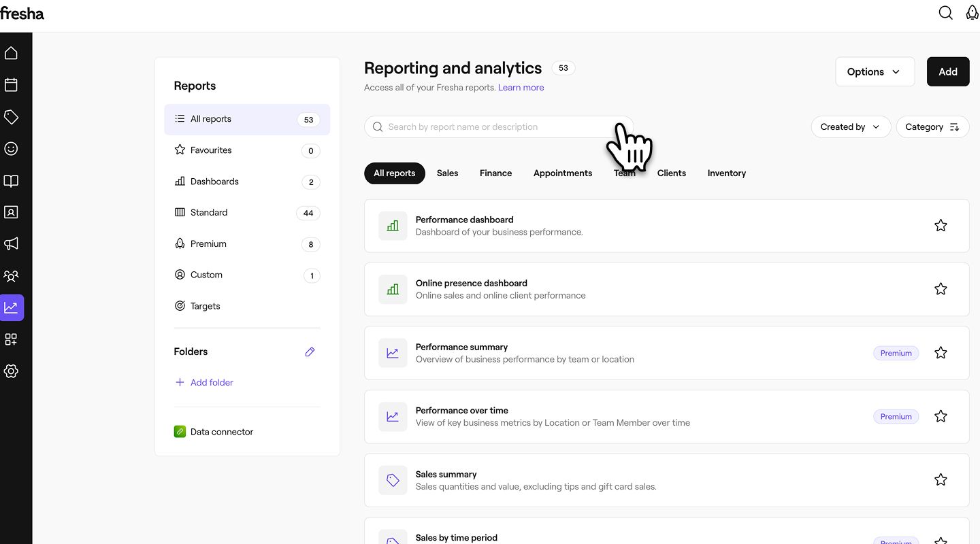Open the calendar icon in left sidebar
Screen dimensions: 980x544
click(x=11, y=85)
